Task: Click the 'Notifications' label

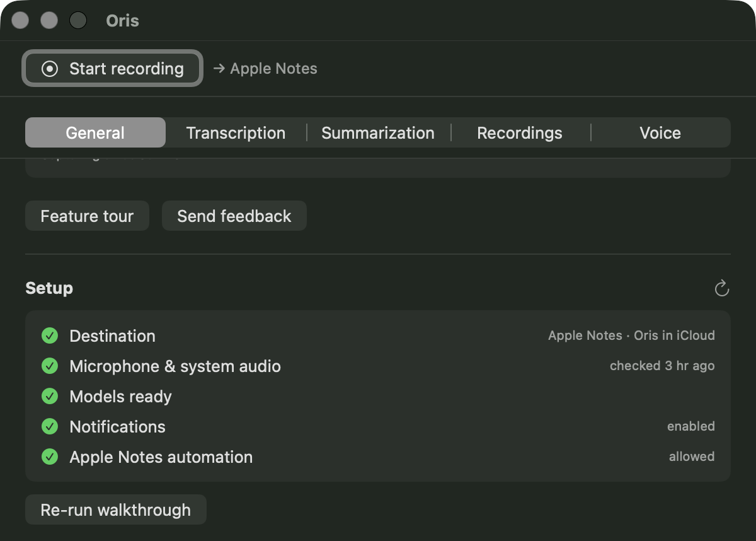Action: pyautogui.click(x=117, y=427)
